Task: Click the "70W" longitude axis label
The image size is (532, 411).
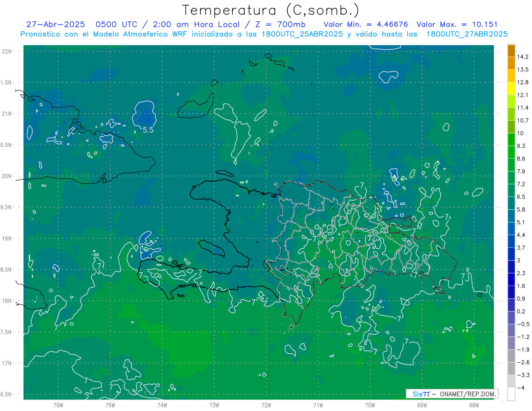Action: coord(370,405)
